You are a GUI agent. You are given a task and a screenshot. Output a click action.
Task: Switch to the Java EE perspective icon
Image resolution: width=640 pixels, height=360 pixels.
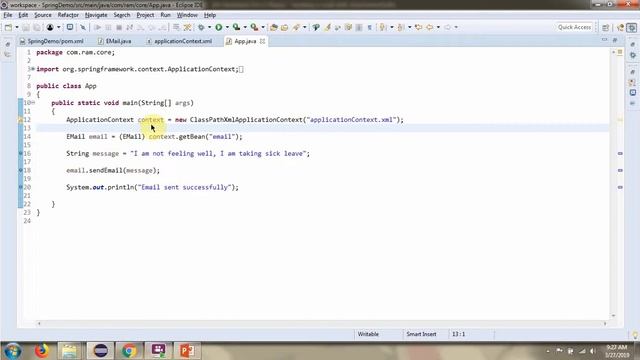point(621,27)
